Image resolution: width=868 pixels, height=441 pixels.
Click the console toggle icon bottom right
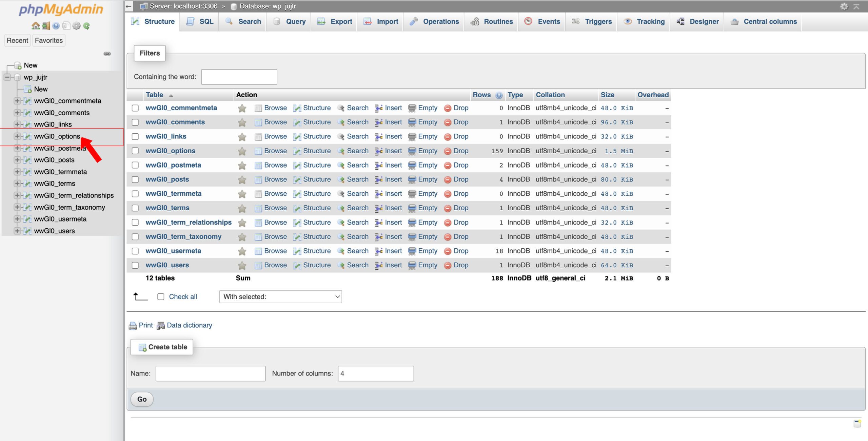(857, 423)
